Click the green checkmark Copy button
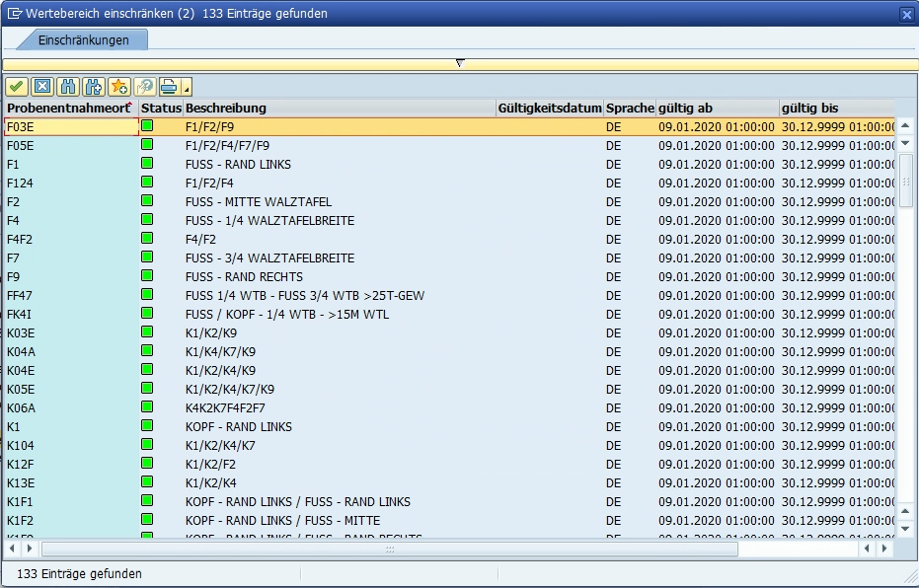This screenshot has height=588, width=919. 17,87
